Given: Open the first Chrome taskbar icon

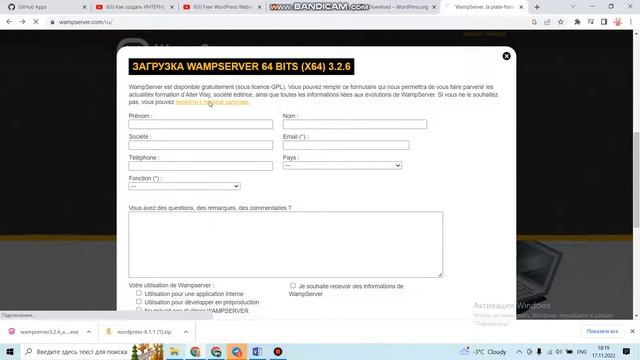Looking at the screenshot, I should click(x=195, y=351).
